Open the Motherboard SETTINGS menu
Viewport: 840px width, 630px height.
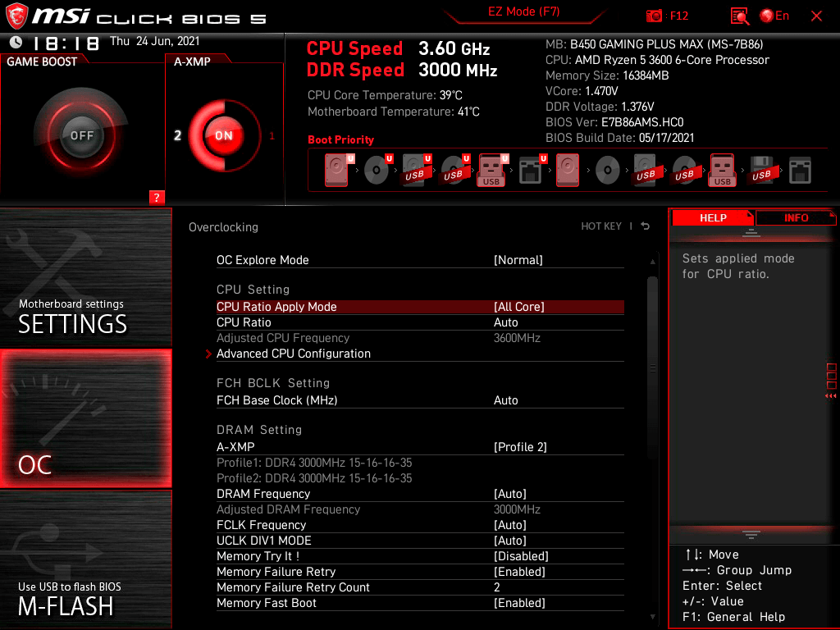click(85, 279)
